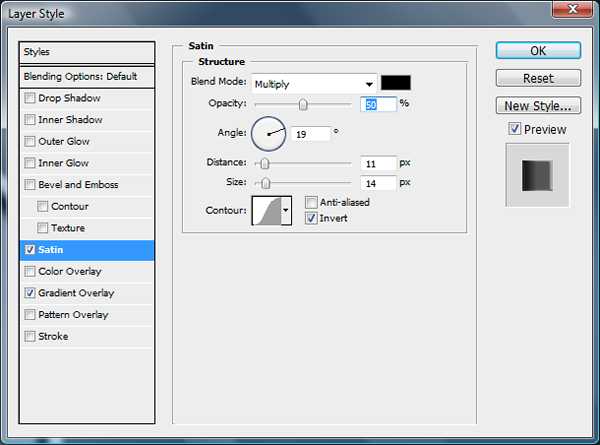Open Blending Options: Default
The height and width of the screenshot is (445, 600).
[87, 77]
